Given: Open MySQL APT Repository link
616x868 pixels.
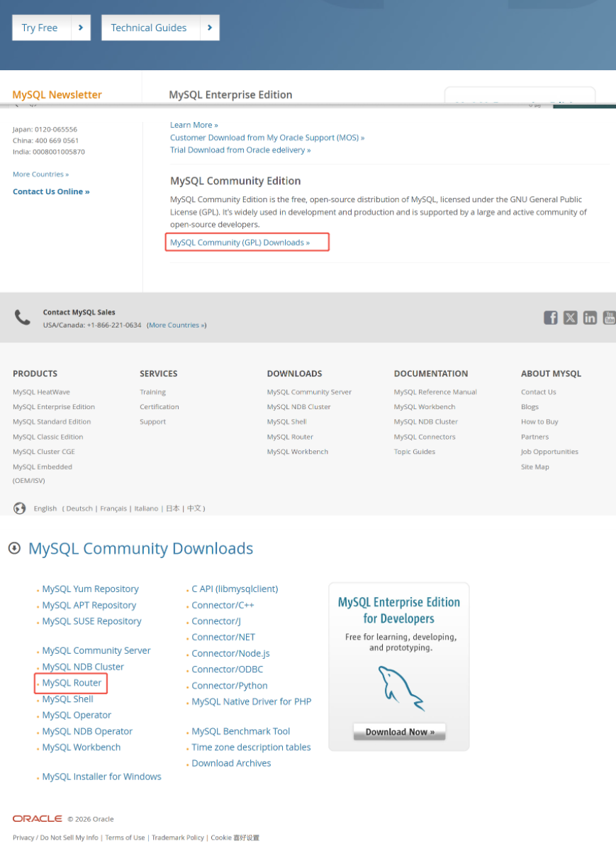Looking at the screenshot, I should (89, 605).
